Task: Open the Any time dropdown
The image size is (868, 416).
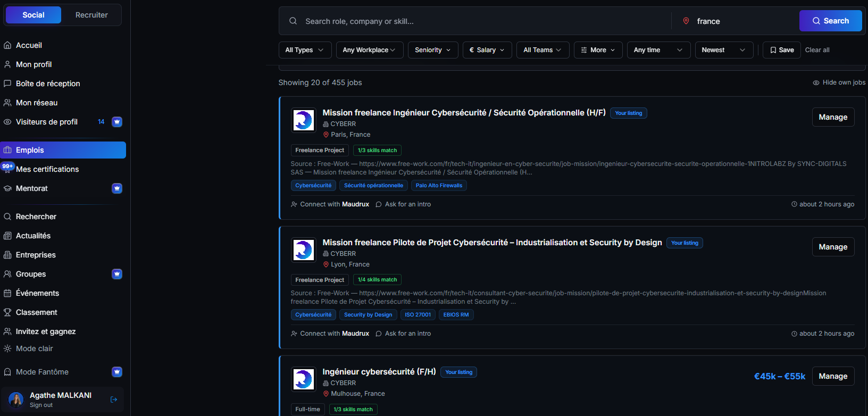Action: click(x=658, y=50)
